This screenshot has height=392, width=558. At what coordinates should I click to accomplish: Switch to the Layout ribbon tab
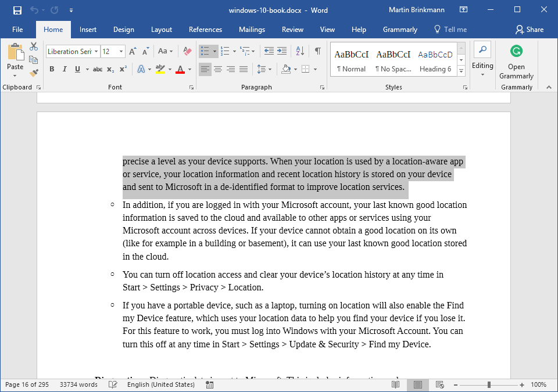point(162,30)
